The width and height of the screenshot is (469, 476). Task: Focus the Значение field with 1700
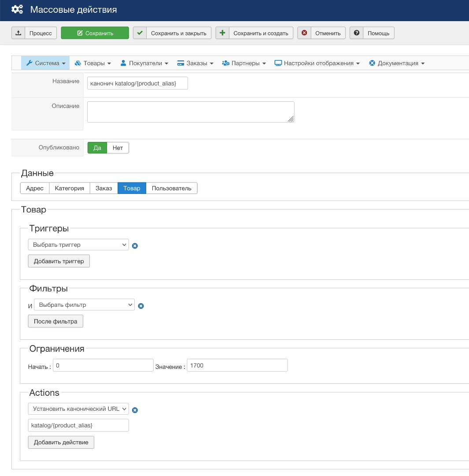pos(237,365)
